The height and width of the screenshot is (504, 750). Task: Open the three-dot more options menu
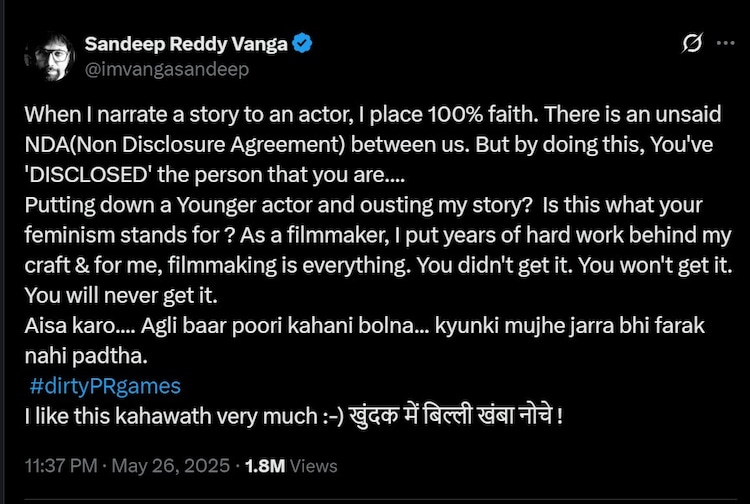(725, 44)
